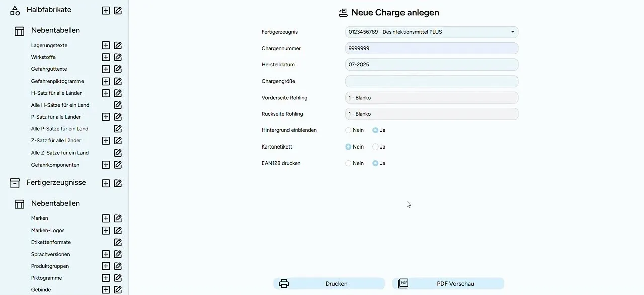
Task: Edit Gebinde entries
Action: pyautogui.click(x=118, y=290)
